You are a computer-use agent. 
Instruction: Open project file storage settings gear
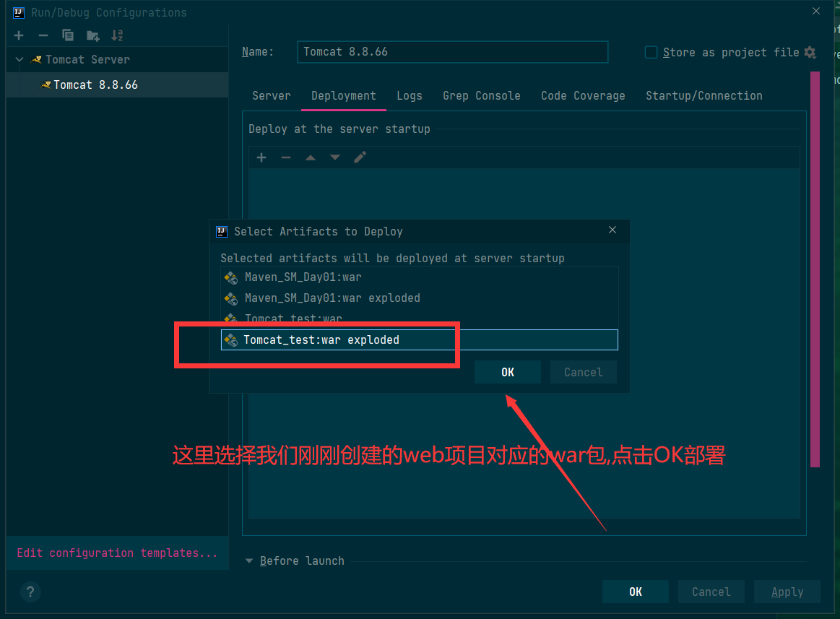[x=810, y=52]
